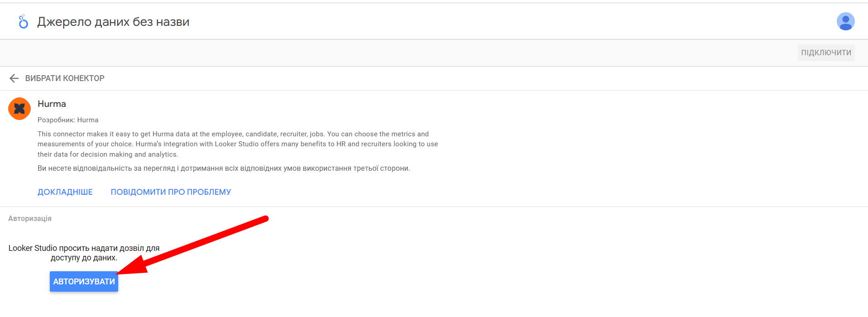Click the Looker Studio logo icon
Screen dimensions: 868x317
(23, 21)
